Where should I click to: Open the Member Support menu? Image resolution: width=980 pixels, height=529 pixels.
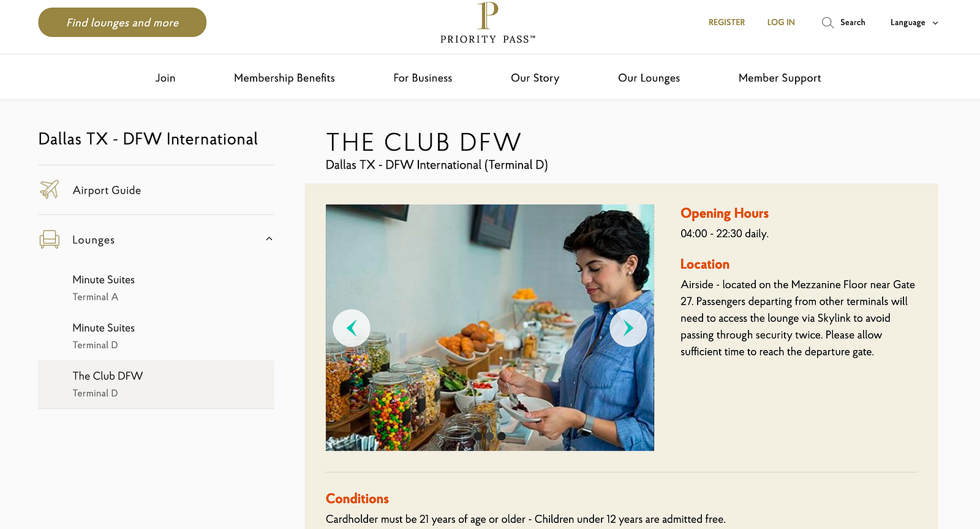(x=780, y=78)
